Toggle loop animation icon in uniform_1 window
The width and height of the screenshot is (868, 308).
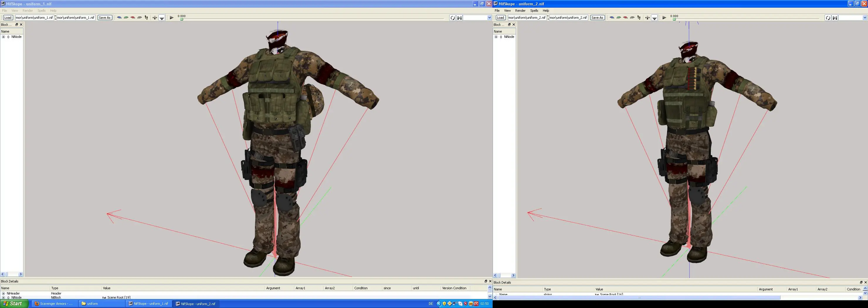click(x=452, y=18)
